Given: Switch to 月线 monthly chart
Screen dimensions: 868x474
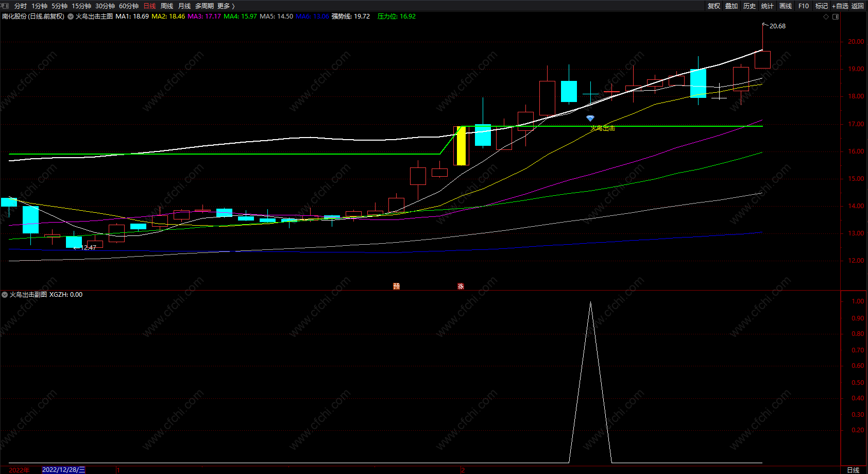Looking at the screenshot, I should click(x=184, y=6).
